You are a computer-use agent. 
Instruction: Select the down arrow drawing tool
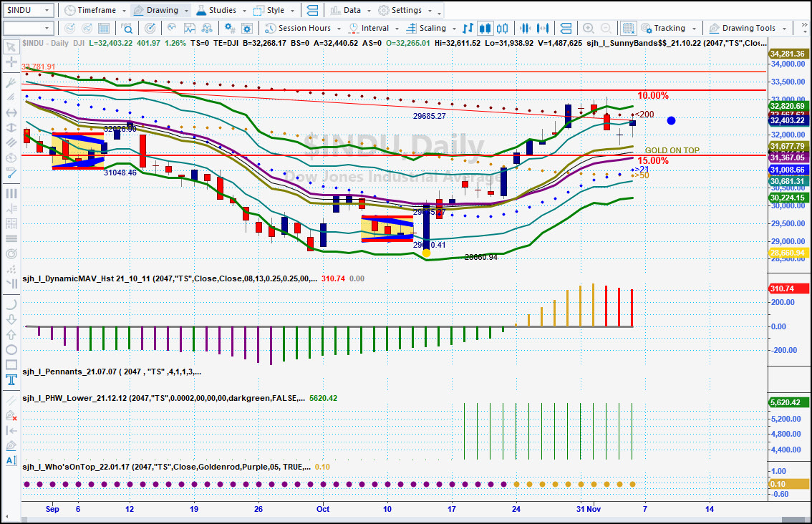[11, 320]
